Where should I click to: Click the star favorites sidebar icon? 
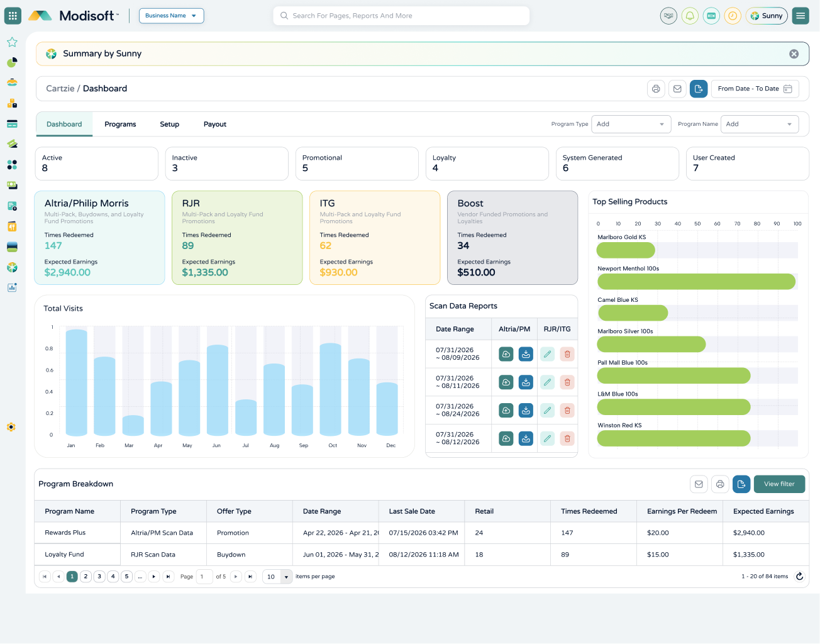pyautogui.click(x=12, y=42)
